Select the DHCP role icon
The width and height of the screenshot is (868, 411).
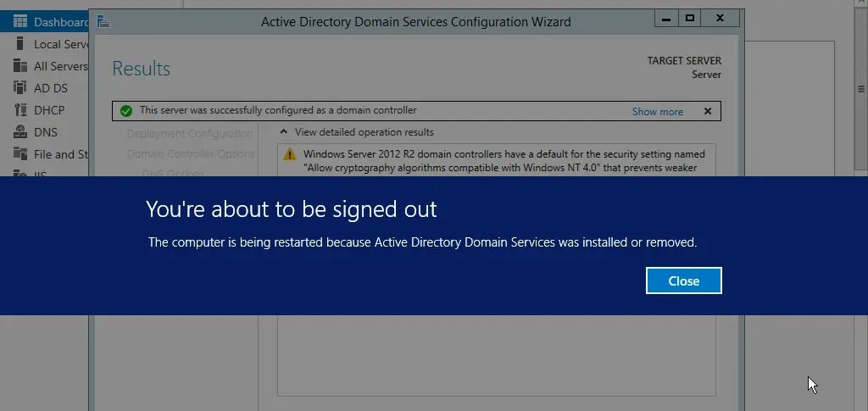pyautogui.click(x=20, y=110)
